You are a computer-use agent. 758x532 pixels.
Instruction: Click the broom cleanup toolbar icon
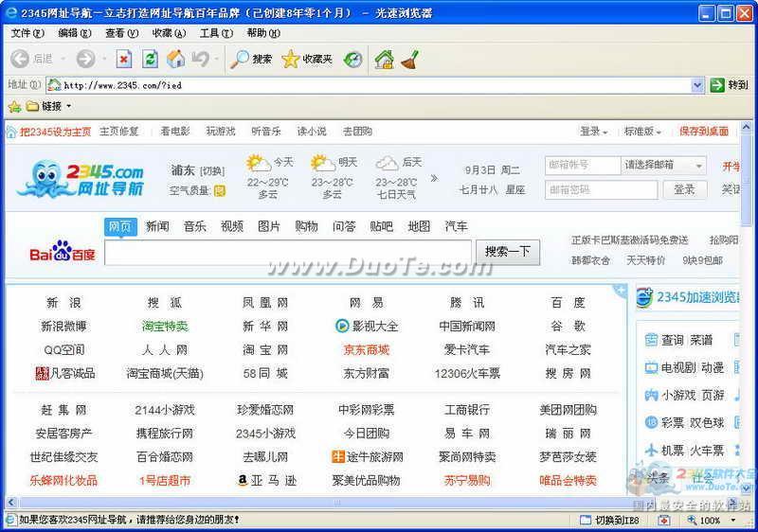click(409, 59)
